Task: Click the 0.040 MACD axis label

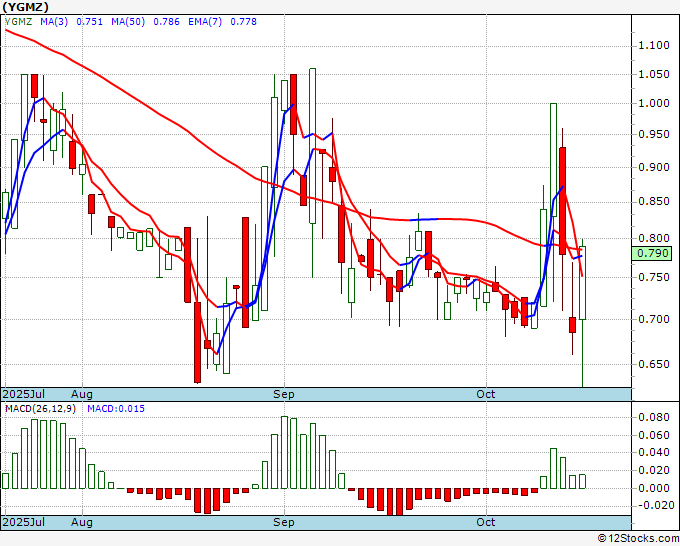Action: [x=654, y=452]
